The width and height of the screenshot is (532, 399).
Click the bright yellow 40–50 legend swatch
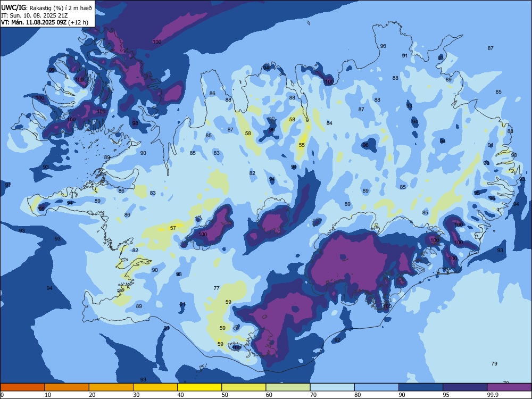tap(199, 387)
